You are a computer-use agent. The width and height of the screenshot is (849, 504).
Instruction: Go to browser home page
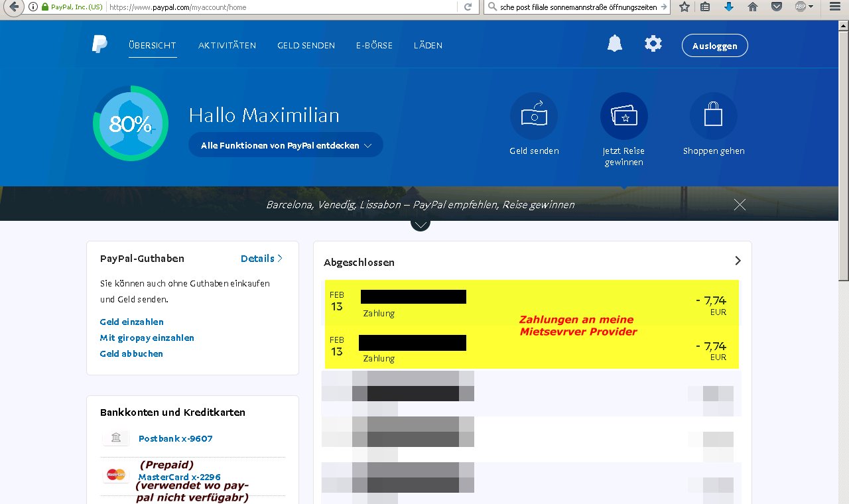point(752,7)
